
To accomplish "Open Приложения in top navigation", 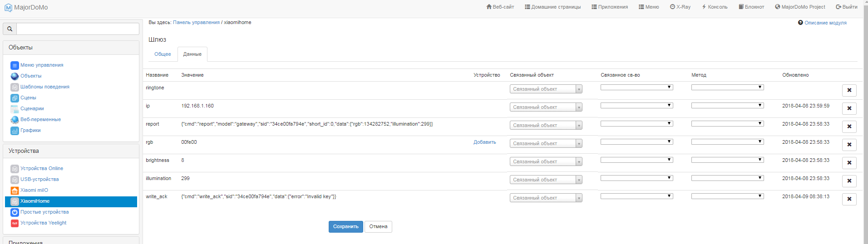I will [610, 7].
